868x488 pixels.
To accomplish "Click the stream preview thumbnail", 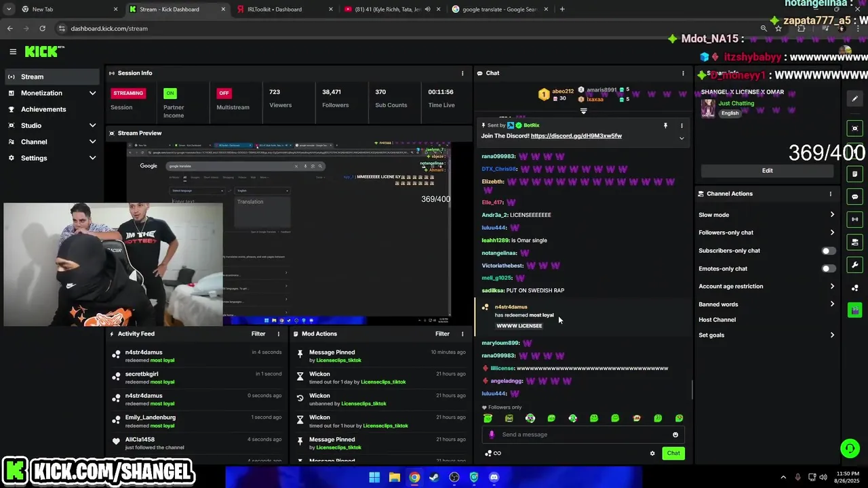I will coord(288,233).
